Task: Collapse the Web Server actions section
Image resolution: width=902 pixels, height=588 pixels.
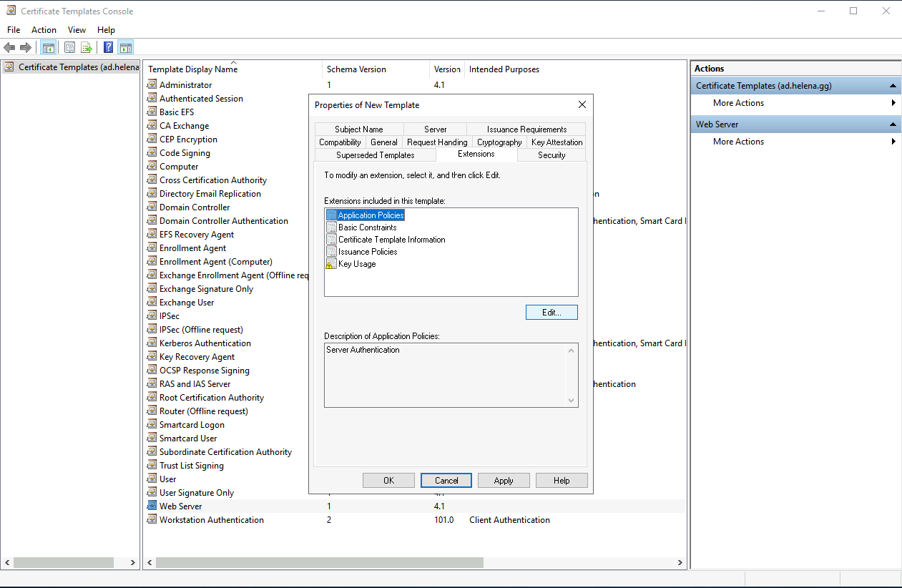Action: (x=893, y=124)
